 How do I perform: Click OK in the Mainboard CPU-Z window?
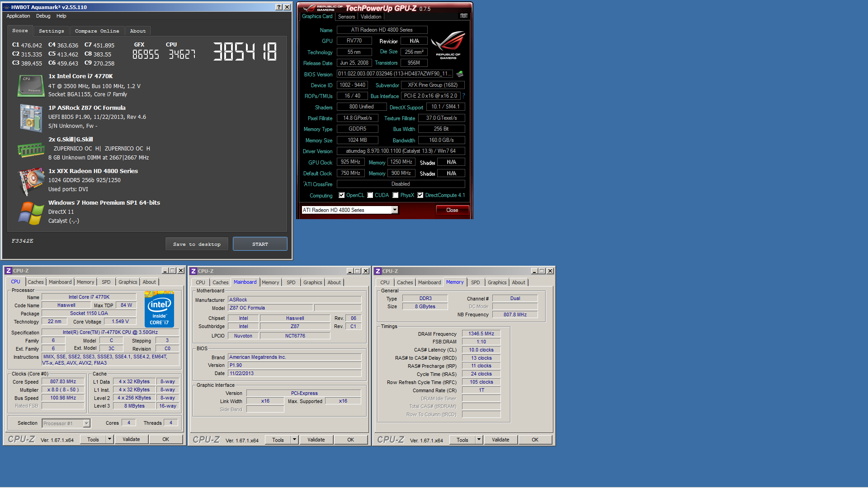point(350,440)
